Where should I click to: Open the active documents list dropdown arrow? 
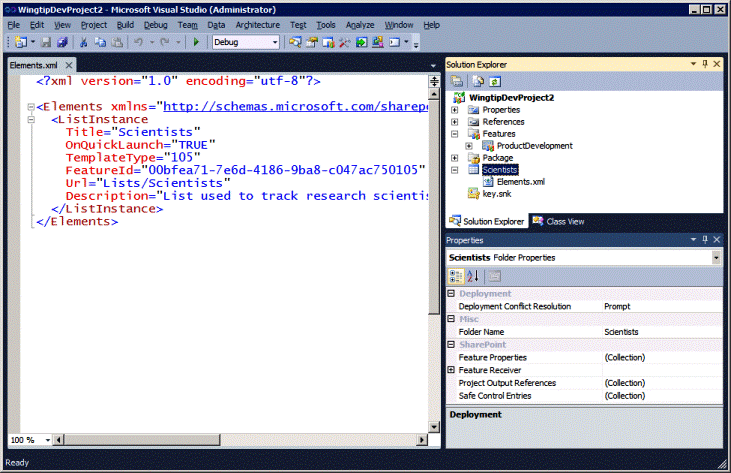coord(433,66)
